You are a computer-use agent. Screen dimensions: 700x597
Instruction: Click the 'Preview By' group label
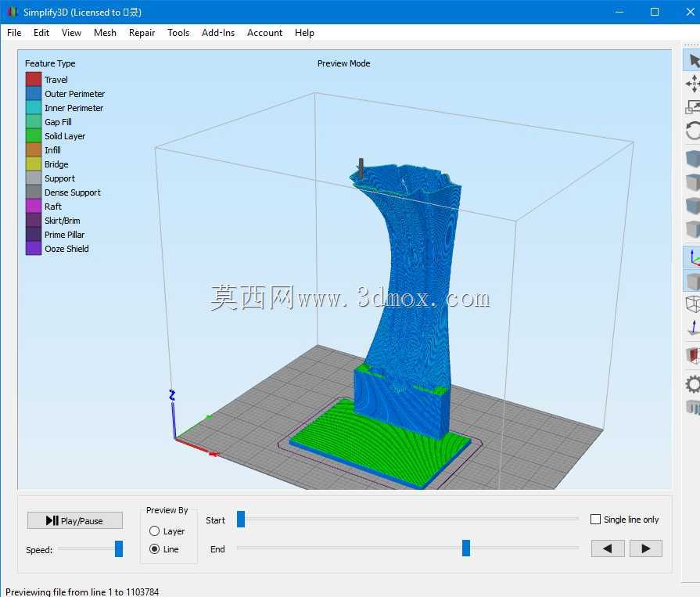pyautogui.click(x=167, y=510)
